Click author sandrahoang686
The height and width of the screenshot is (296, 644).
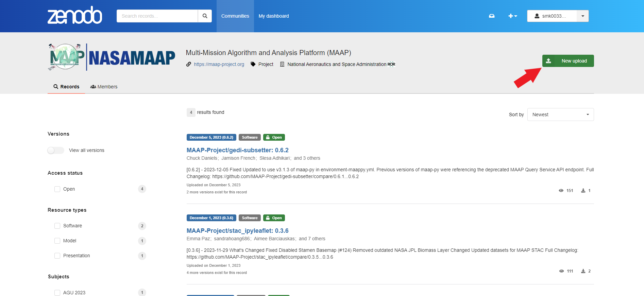(232, 239)
